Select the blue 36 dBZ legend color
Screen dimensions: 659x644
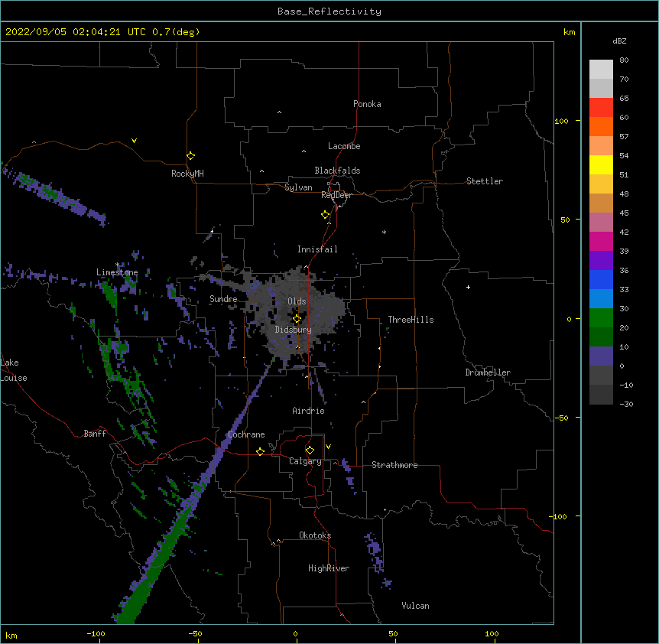tap(601, 279)
